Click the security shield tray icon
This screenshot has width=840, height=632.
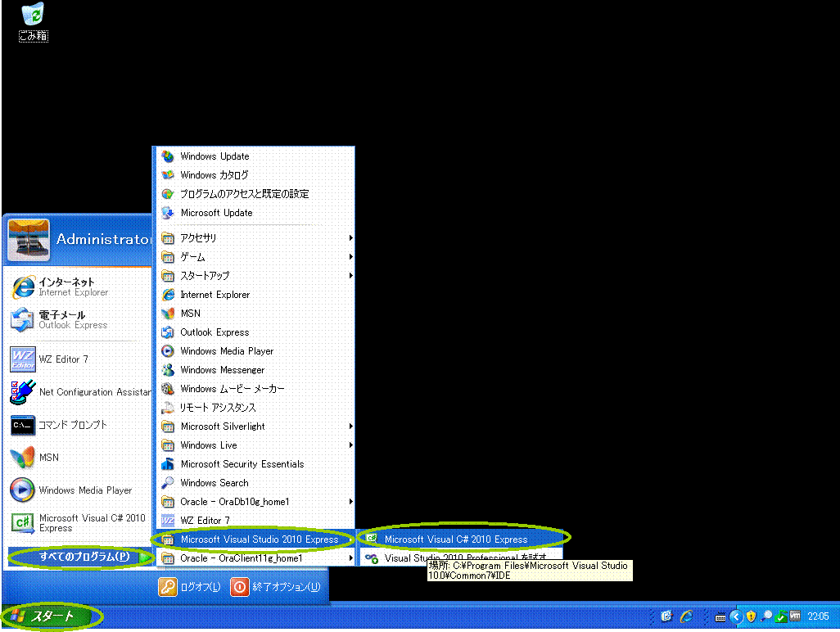coord(751,616)
